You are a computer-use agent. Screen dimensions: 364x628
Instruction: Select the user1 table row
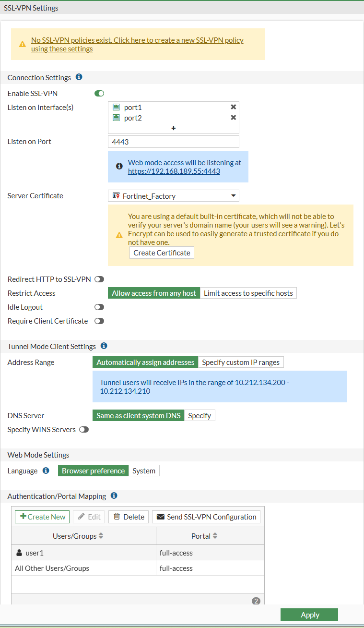pyautogui.click(x=138, y=553)
